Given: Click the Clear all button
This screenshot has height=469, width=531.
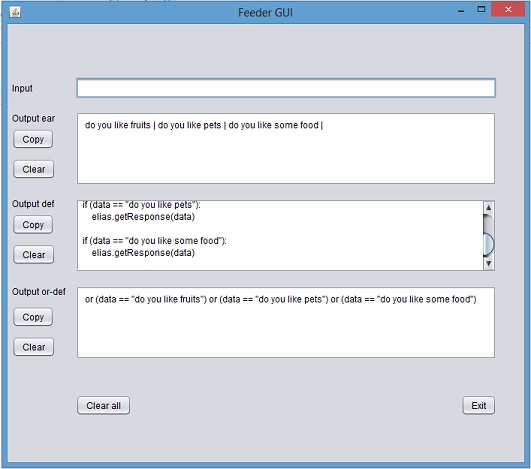Looking at the screenshot, I should coord(103,405).
